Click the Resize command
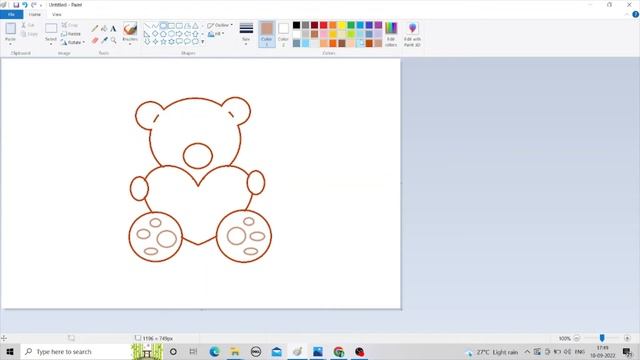 (x=71, y=34)
